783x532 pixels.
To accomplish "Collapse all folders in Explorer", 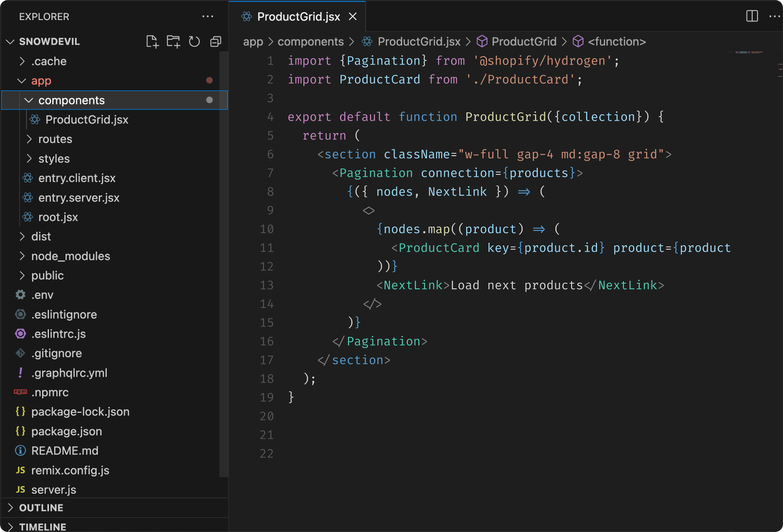I will pos(216,42).
